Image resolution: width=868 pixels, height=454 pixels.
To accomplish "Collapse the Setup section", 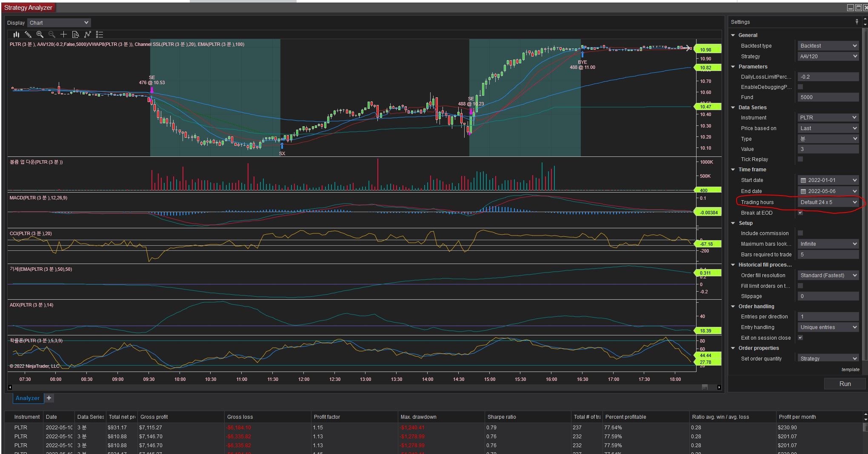I will (733, 223).
